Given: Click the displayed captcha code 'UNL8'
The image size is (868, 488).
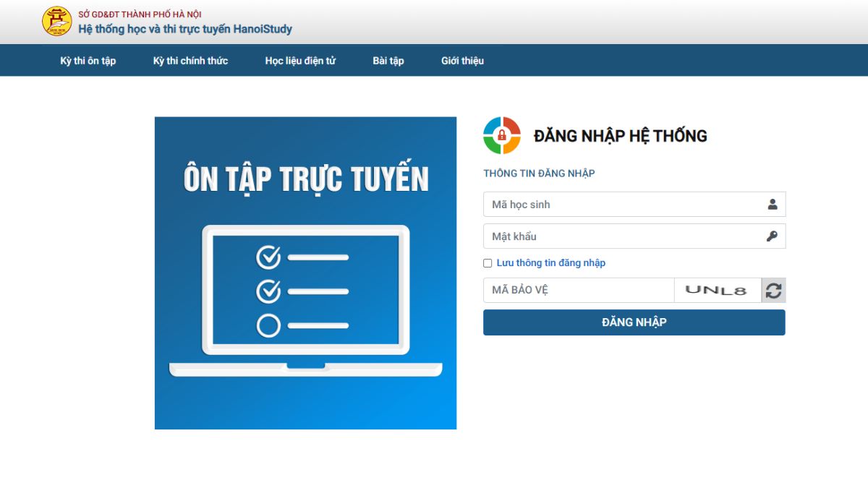Looking at the screenshot, I should [x=716, y=289].
